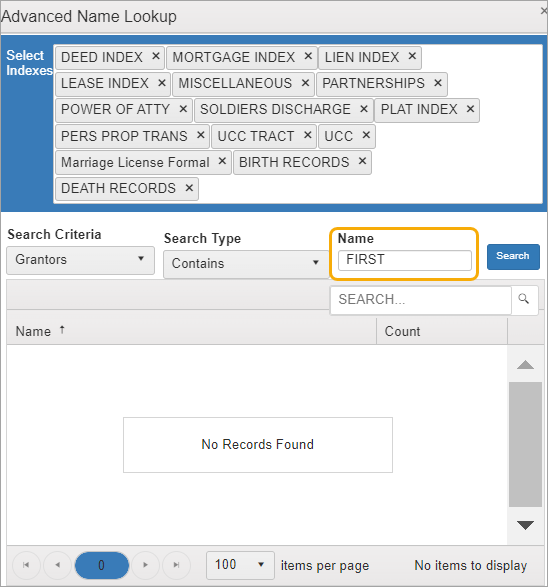Image resolution: width=548 pixels, height=587 pixels.
Task: Remove the DEED INDEX tag
Action: 156,57
